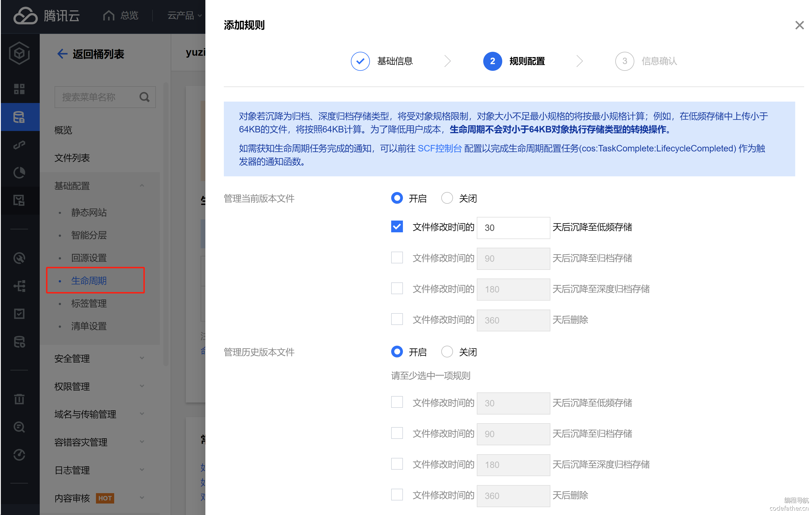Select 生命周期 in the sidebar menu
The image size is (812, 515).
click(x=89, y=281)
